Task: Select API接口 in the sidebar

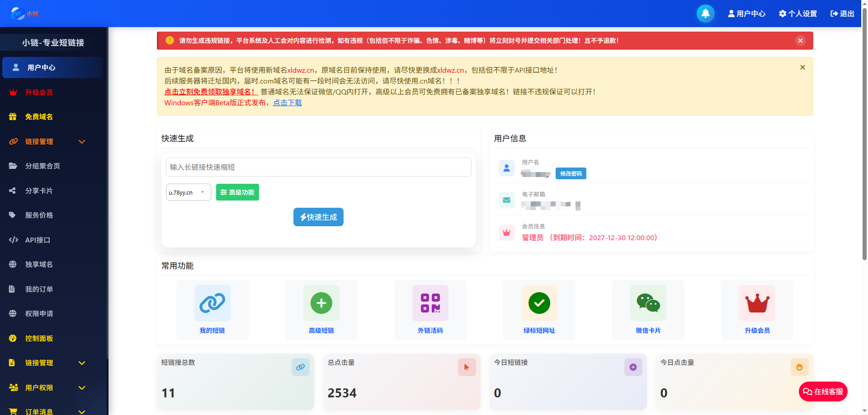Action: [x=36, y=240]
